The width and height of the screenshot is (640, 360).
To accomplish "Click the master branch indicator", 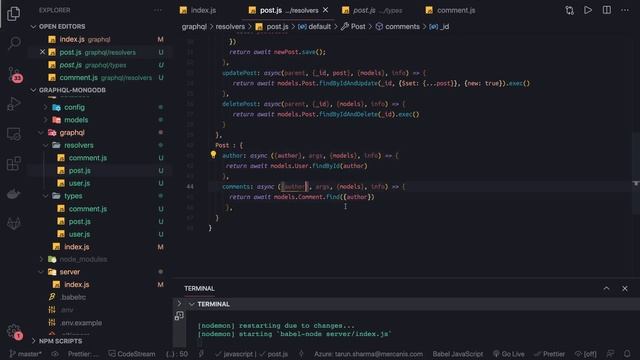I will click(26, 354).
